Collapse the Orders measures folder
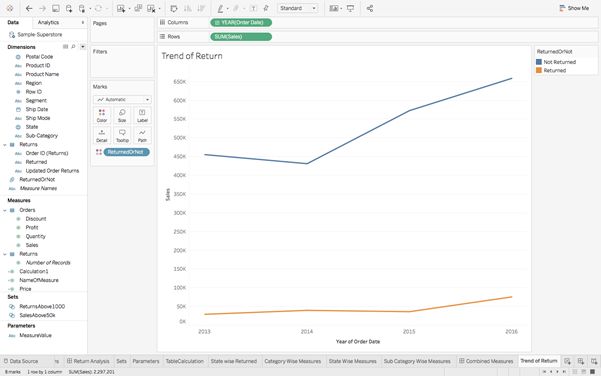The width and height of the screenshot is (601, 376). [5, 210]
